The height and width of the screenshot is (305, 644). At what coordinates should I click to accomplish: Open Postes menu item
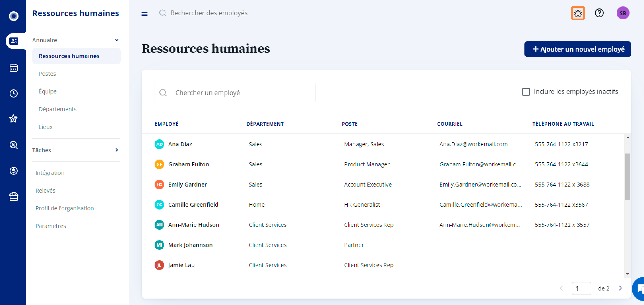point(47,74)
